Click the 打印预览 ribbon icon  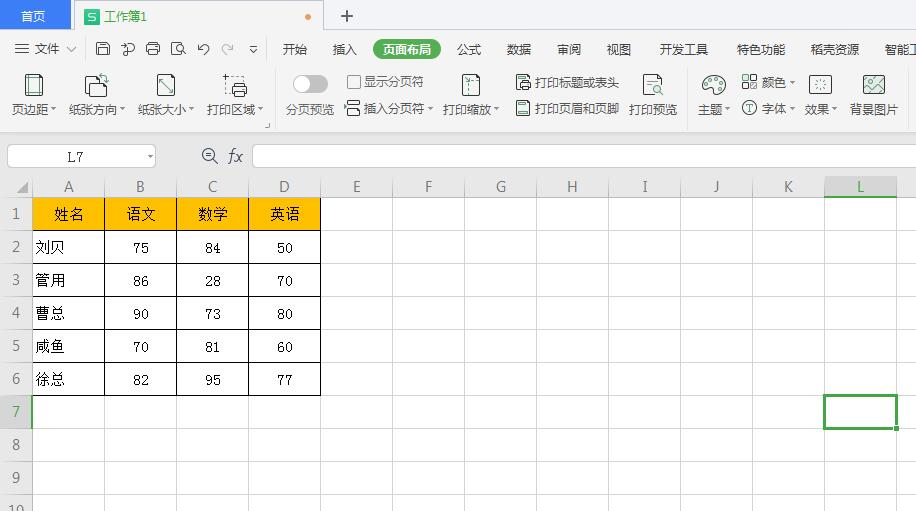[653, 85]
